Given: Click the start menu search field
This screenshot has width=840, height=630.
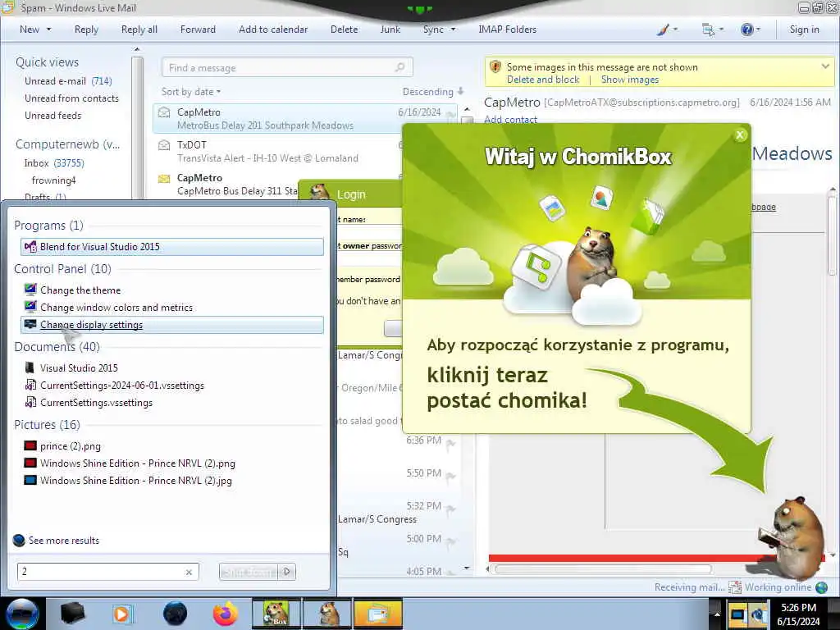Looking at the screenshot, I should pyautogui.click(x=107, y=572).
